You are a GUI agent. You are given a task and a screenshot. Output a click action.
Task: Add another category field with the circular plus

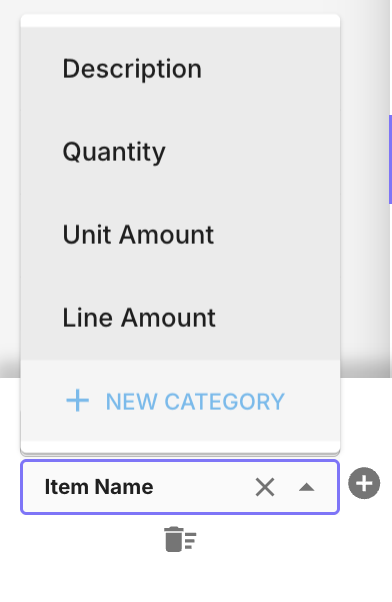coord(364,483)
